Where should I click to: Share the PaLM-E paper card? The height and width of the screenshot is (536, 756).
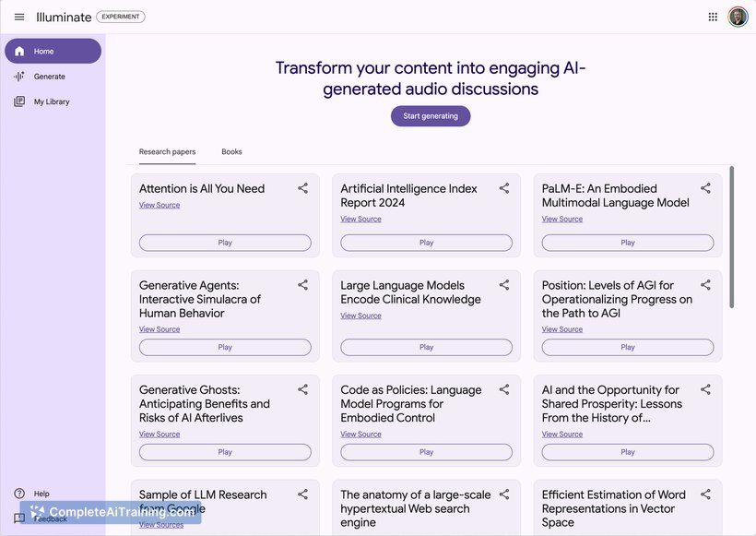coord(705,188)
